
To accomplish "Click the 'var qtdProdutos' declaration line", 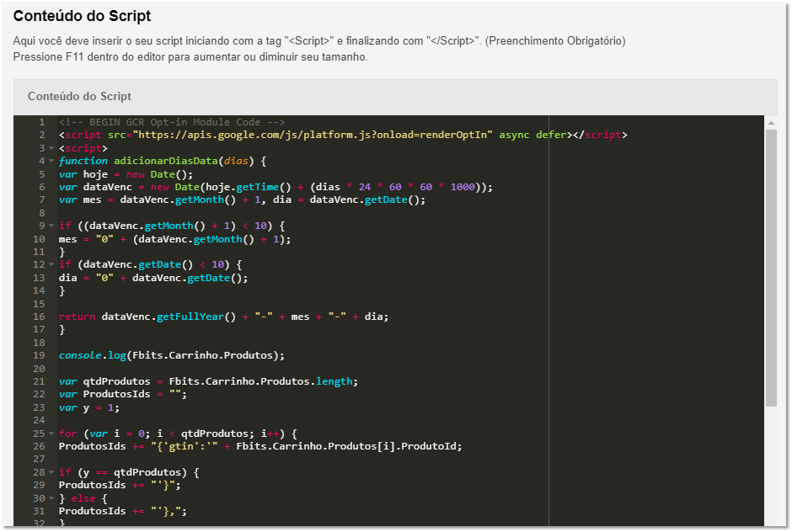I will (x=208, y=381).
